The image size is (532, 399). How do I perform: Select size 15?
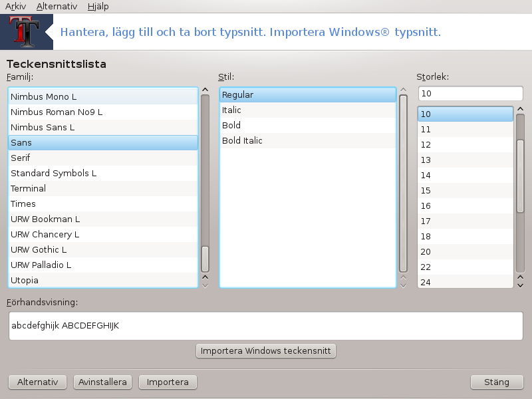[x=465, y=190]
